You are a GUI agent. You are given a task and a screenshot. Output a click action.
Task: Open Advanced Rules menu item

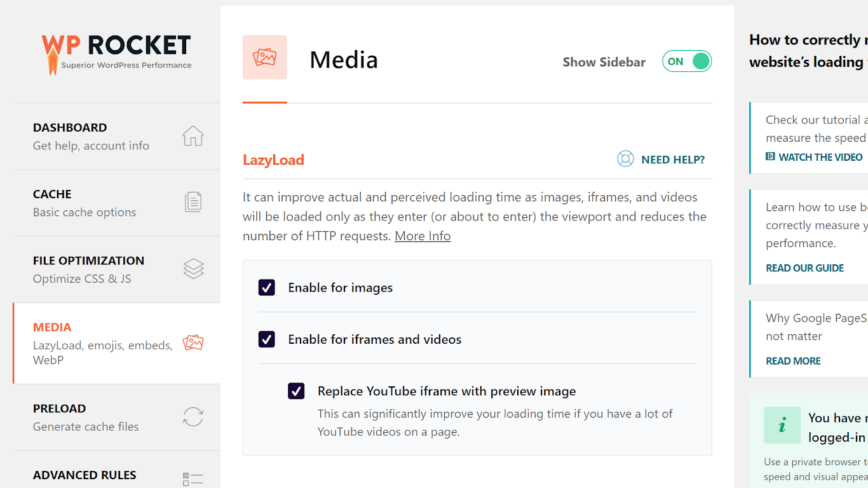click(117, 470)
